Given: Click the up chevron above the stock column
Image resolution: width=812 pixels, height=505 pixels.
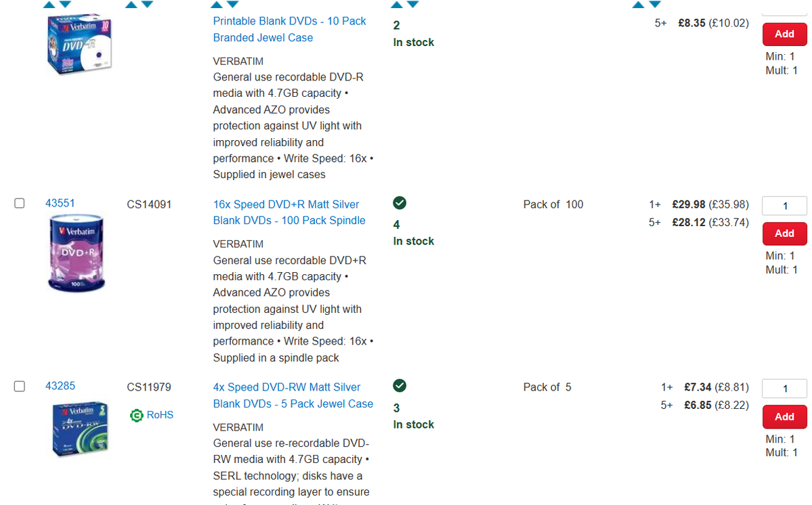Looking at the screenshot, I should (396, 4).
